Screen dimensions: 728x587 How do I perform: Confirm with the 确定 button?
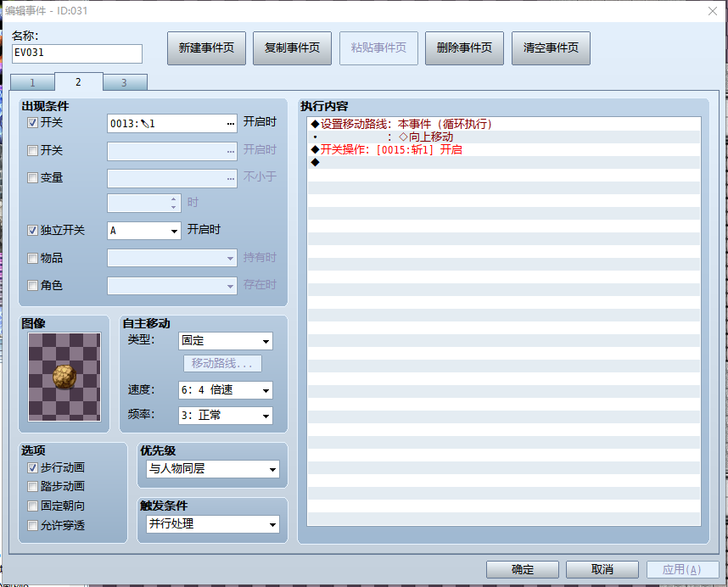[x=523, y=569]
